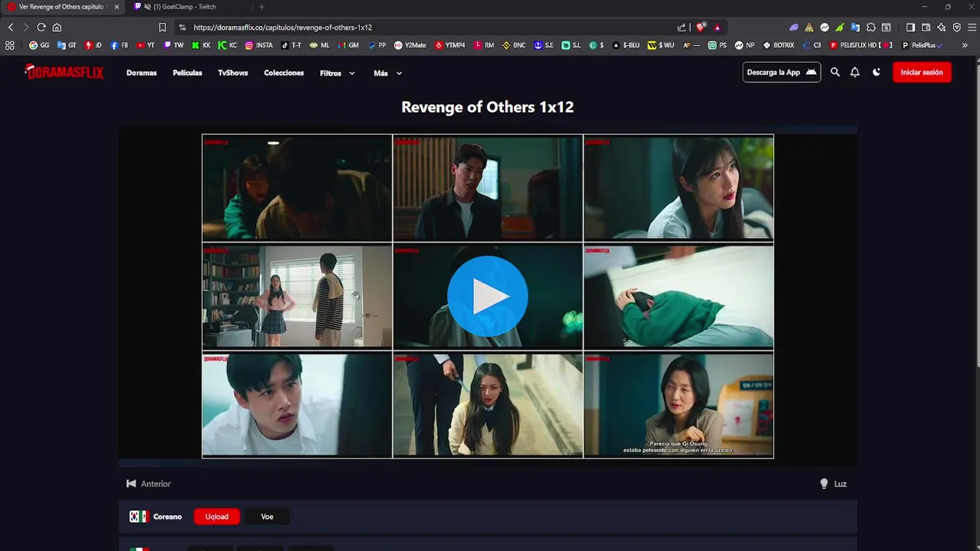Open Brave Rewards triangle icon

point(717,27)
